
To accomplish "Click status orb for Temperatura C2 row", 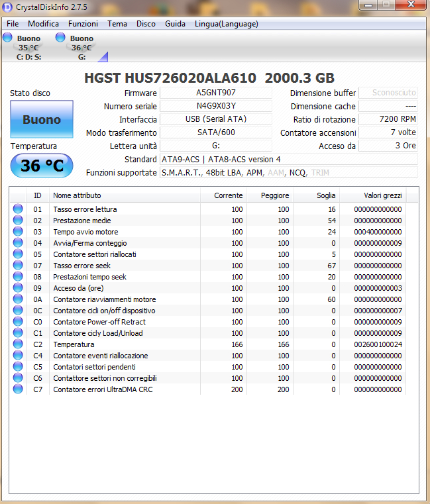I will [x=18, y=344].
